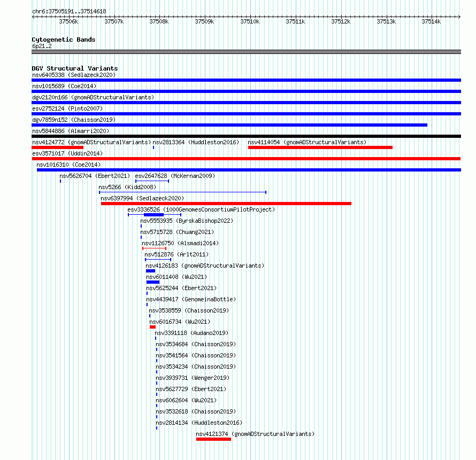Select nsv3534684 (Chaisson2019) label

[x=196, y=344]
